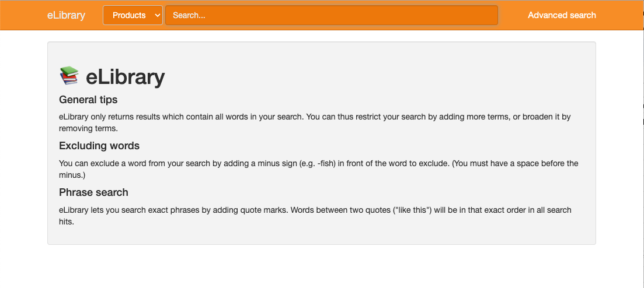The image size is (644, 288).
Task: Click the stacked books icon
Action: (x=69, y=76)
